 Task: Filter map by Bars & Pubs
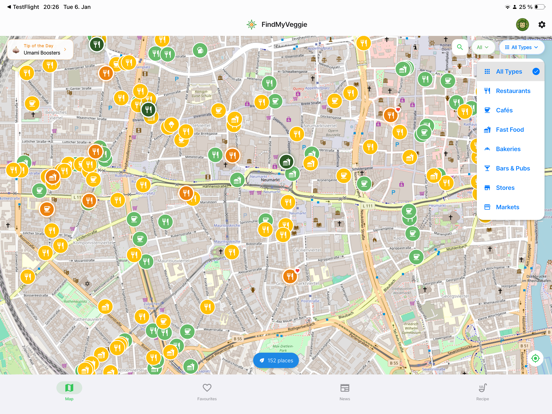(x=510, y=168)
